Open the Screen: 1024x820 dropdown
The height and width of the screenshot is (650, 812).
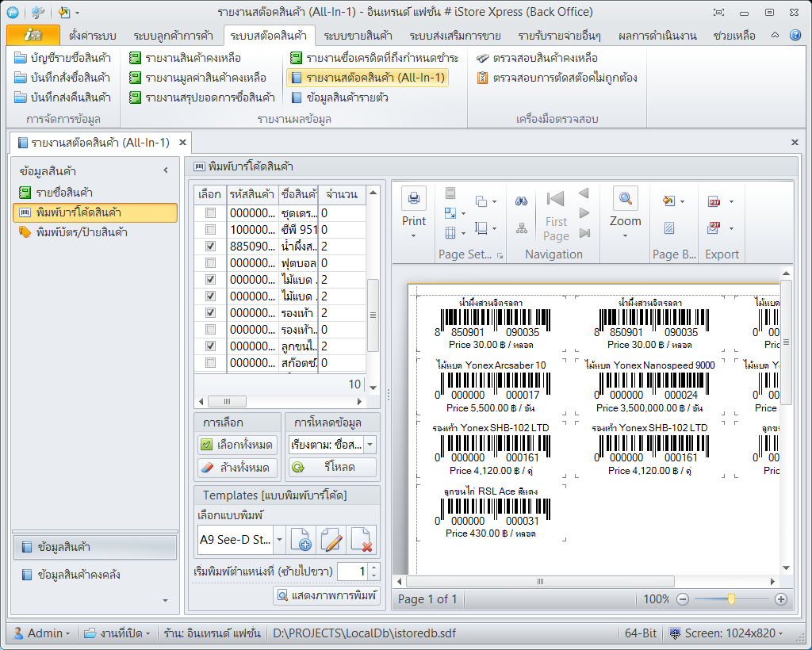(726, 633)
